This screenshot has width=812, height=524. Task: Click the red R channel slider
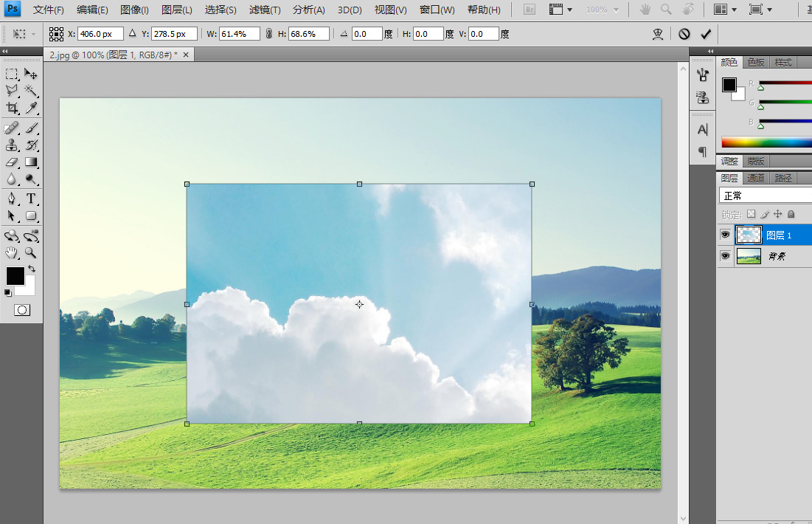785,83
